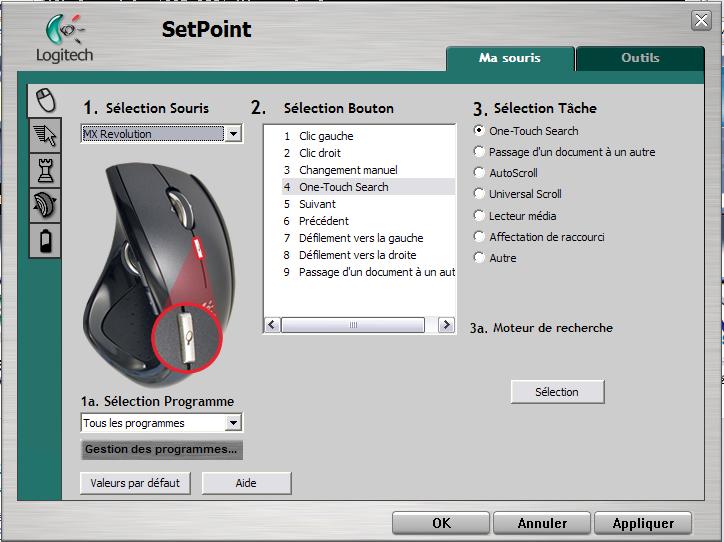The height and width of the screenshot is (542, 724).
Task: Click Gestion des programmes button
Action: coord(162,449)
